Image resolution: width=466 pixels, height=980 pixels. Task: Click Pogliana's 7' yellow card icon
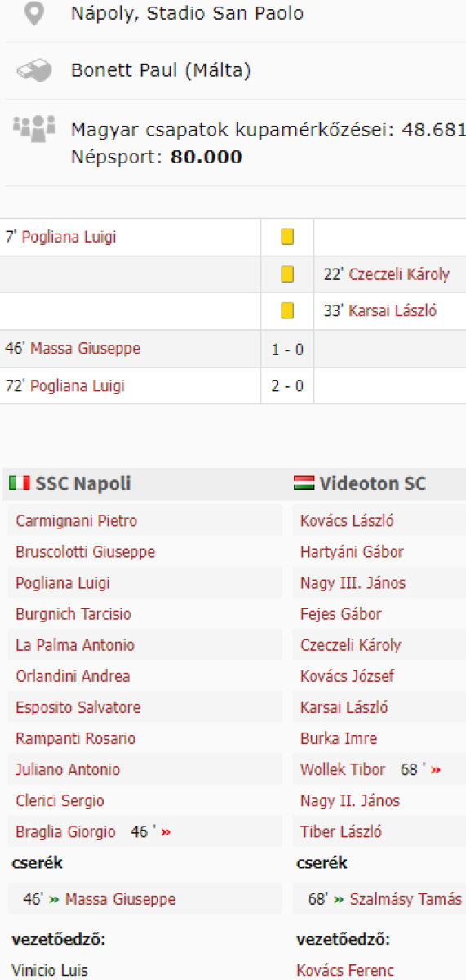(287, 237)
